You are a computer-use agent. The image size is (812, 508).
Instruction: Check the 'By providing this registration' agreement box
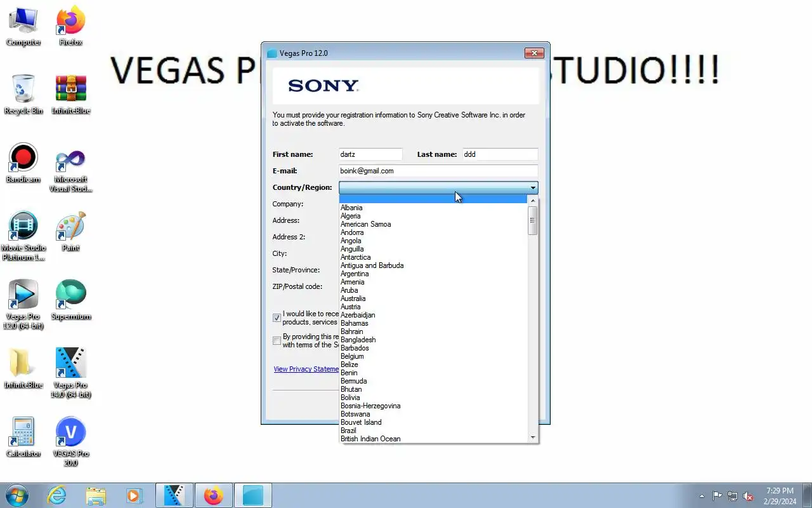pyautogui.click(x=277, y=340)
